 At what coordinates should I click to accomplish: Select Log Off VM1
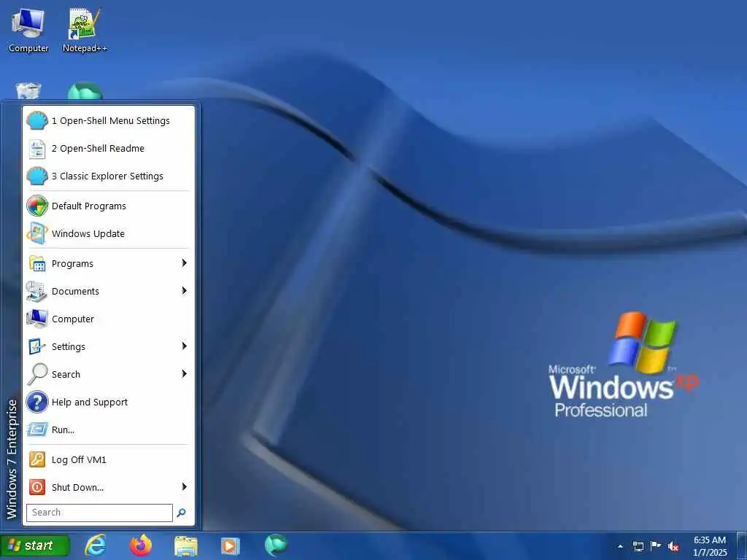[x=109, y=459]
